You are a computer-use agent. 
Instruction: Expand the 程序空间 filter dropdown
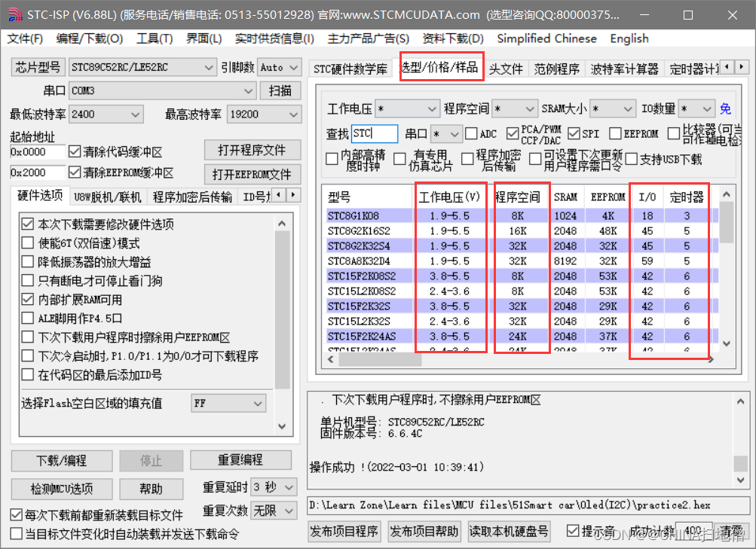coord(530,109)
